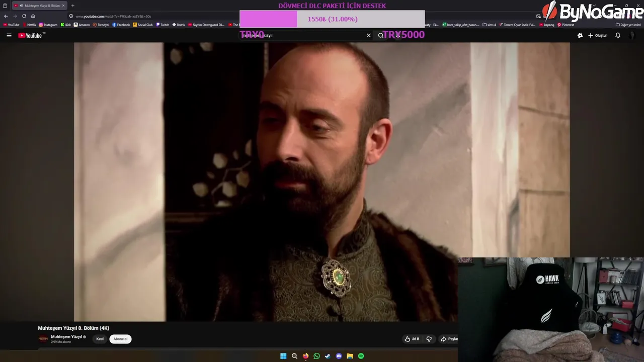Image resolution: width=644 pixels, height=362 pixels.
Task: Open Windows taskbar search
Action: pos(294,356)
